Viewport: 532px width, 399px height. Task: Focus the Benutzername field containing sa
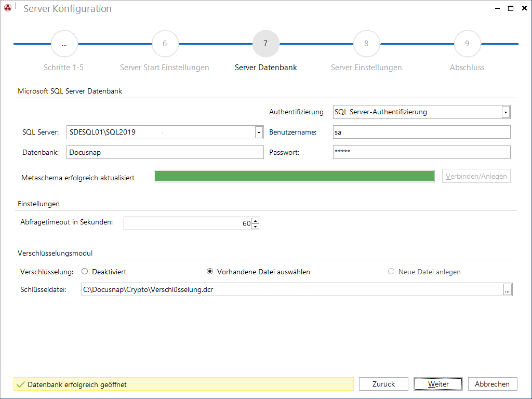click(x=422, y=132)
